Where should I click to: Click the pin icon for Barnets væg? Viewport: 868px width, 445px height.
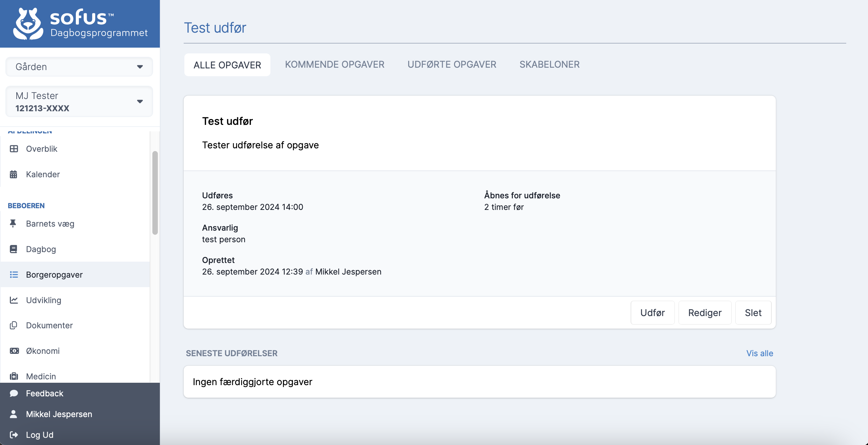click(13, 224)
